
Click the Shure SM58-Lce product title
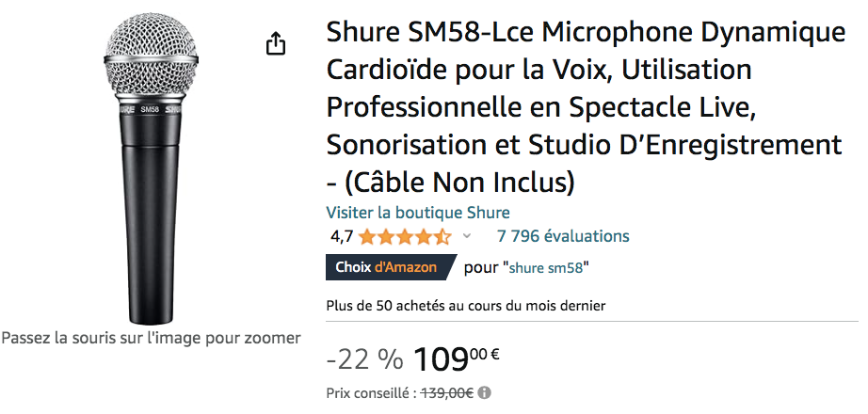[x=586, y=108]
